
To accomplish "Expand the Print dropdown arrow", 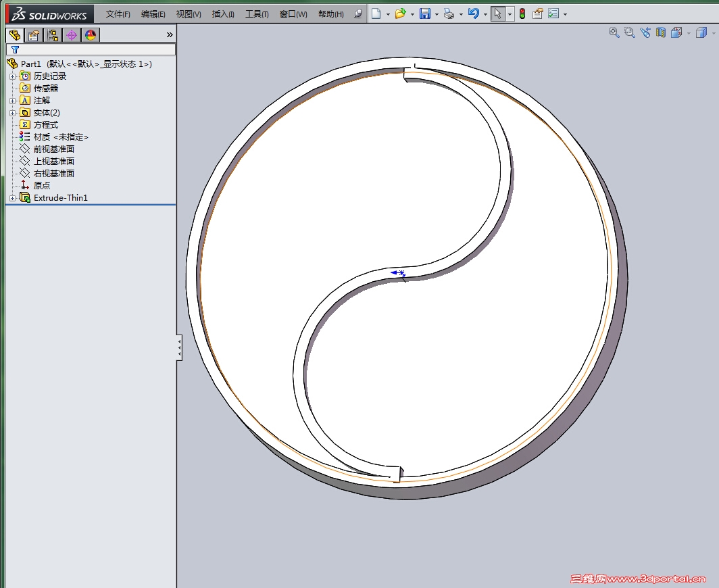I will [461, 14].
